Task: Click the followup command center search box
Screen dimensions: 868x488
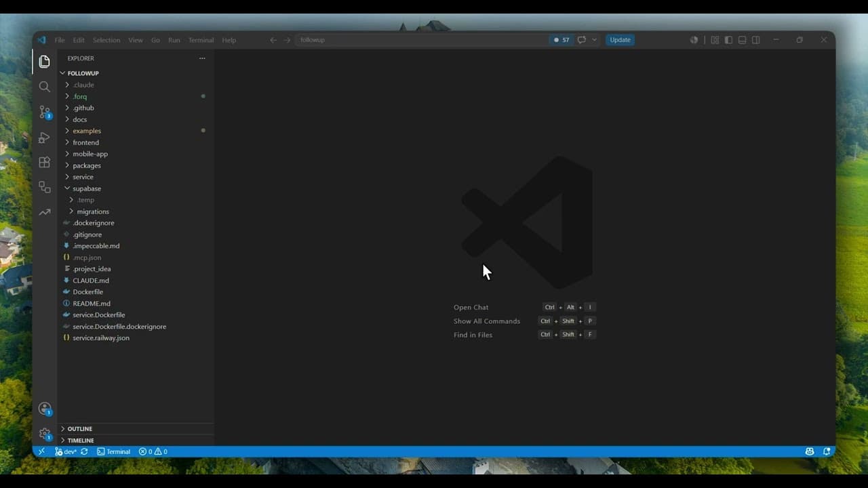Action: pyautogui.click(x=421, y=40)
